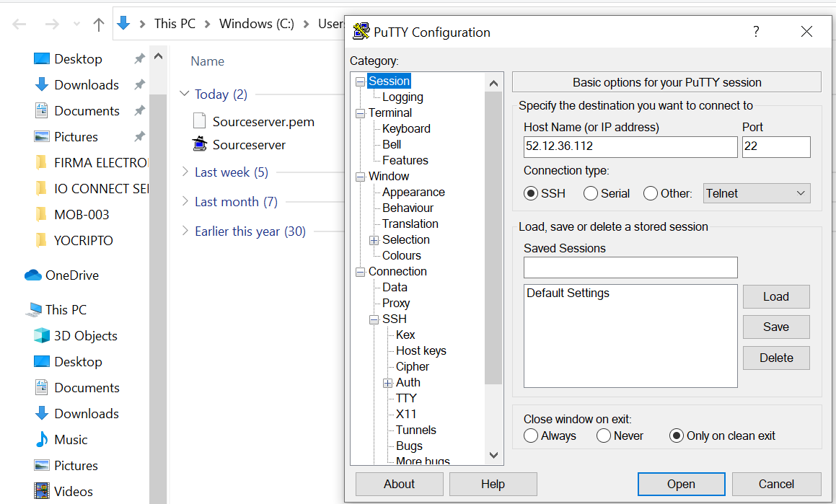The width and height of the screenshot is (836, 504).
Task: Click the Downloads arrow icon in Quick access
Action: (x=42, y=84)
